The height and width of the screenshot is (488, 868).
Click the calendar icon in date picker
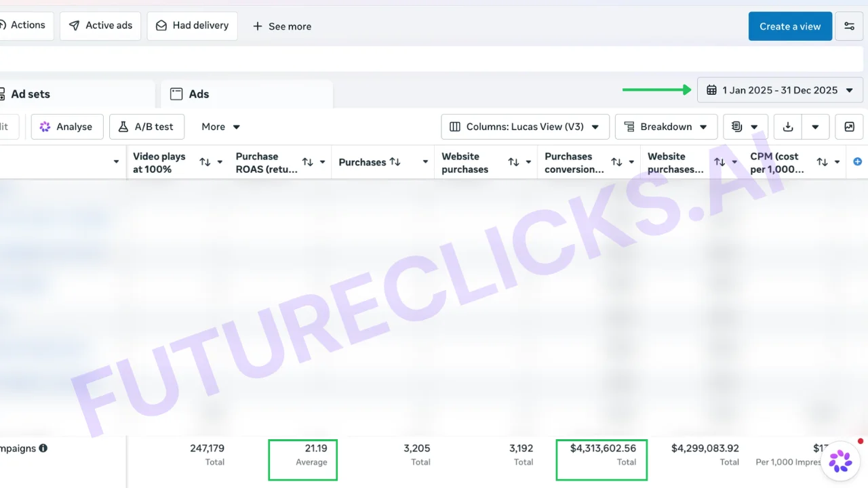click(711, 90)
